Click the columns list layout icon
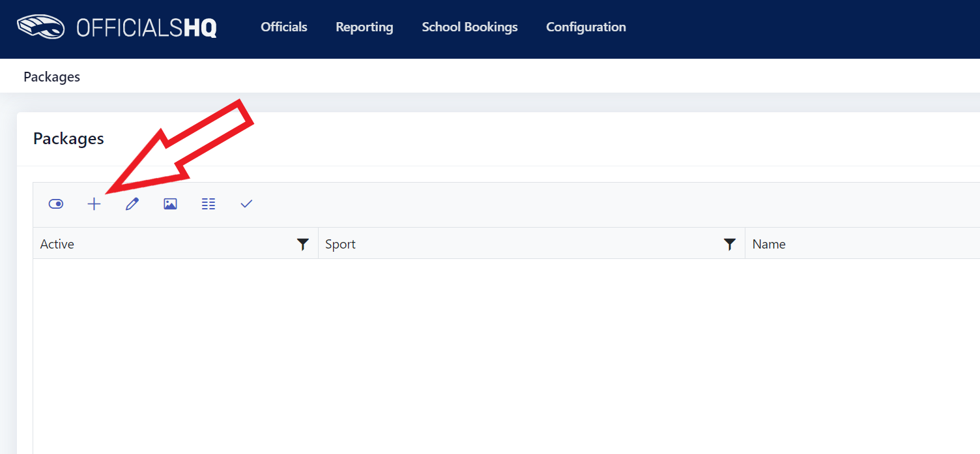980x454 pixels. point(209,204)
